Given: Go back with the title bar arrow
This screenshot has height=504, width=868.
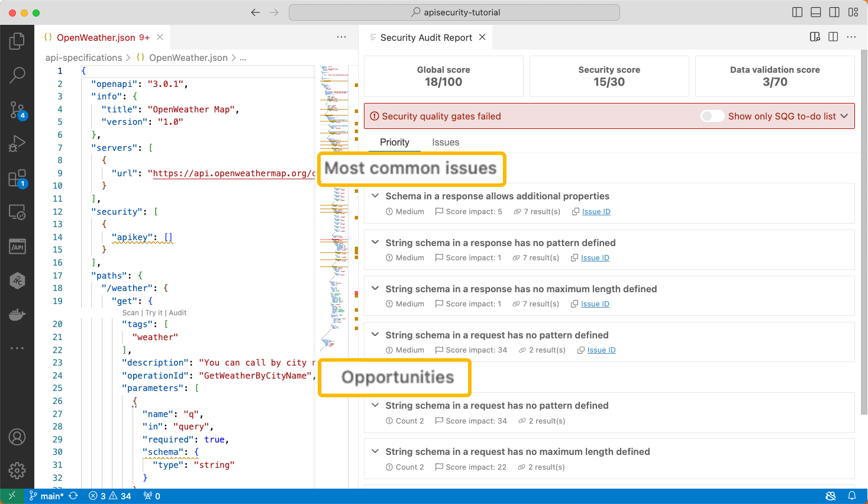Looking at the screenshot, I should click(255, 12).
